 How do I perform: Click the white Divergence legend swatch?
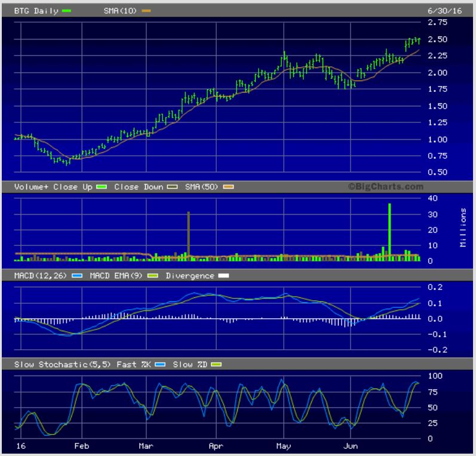tap(223, 276)
